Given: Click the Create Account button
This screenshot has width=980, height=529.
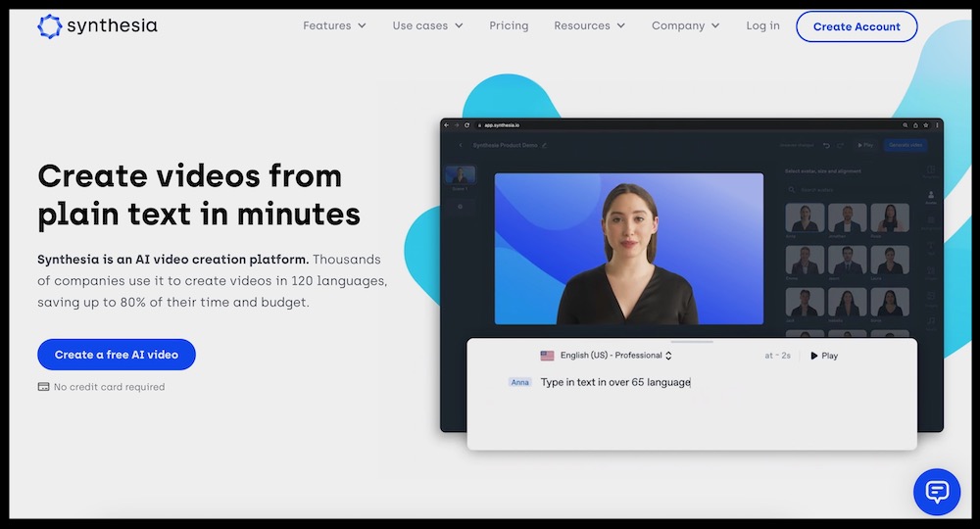Looking at the screenshot, I should tap(857, 26).
